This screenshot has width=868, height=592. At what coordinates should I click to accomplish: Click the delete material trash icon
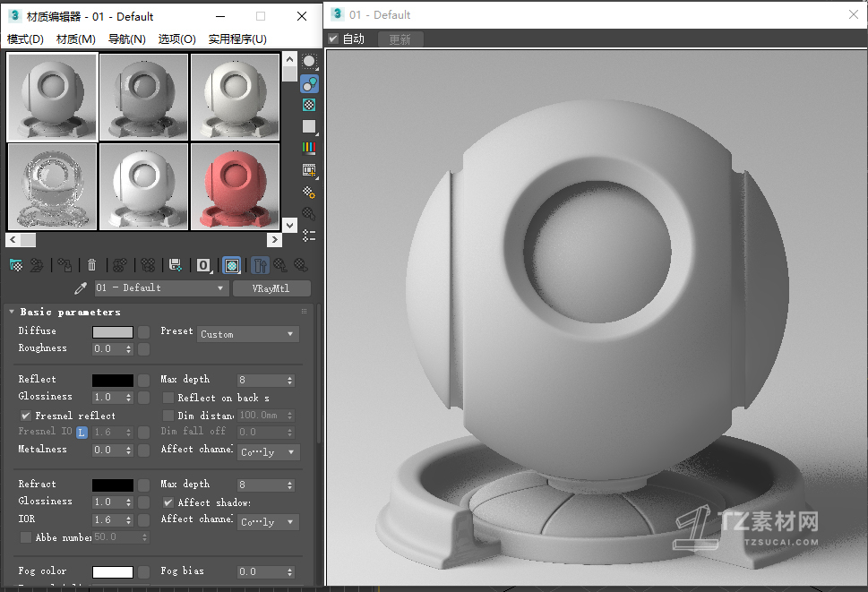point(91,265)
